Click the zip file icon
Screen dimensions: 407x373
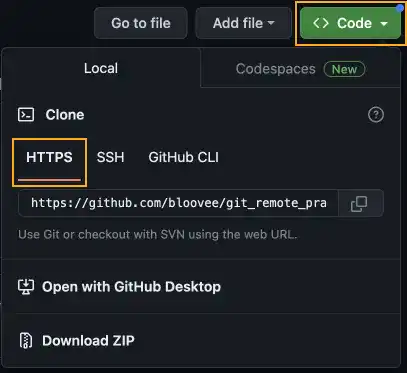[x=26, y=341]
